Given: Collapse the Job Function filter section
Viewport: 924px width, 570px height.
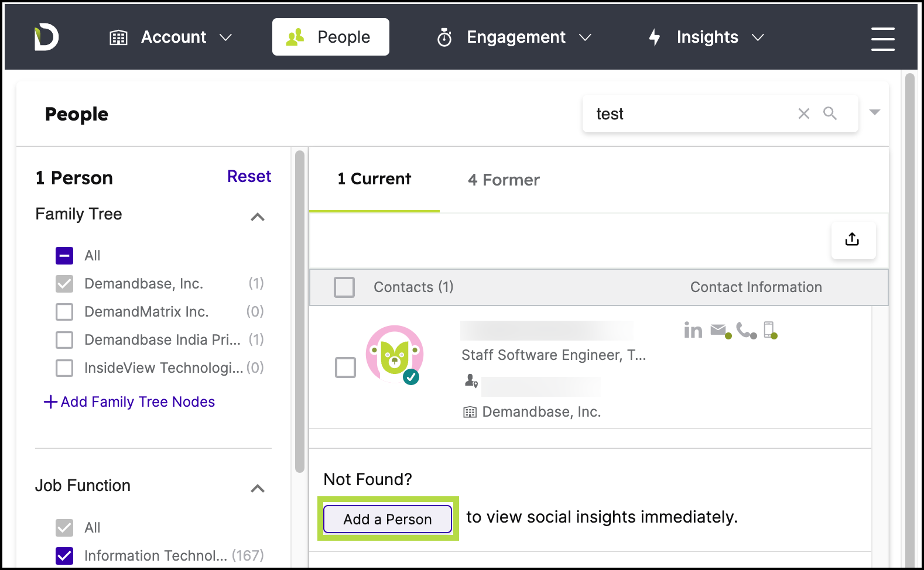Looking at the screenshot, I should point(258,489).
